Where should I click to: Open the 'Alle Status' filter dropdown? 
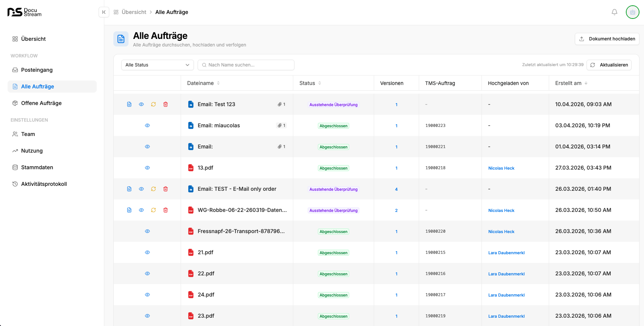click(157, 65)
